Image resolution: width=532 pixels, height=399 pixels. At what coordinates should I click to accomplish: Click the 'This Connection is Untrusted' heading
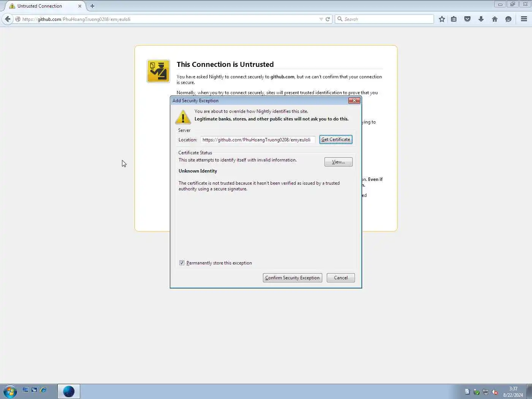(225, 65)
